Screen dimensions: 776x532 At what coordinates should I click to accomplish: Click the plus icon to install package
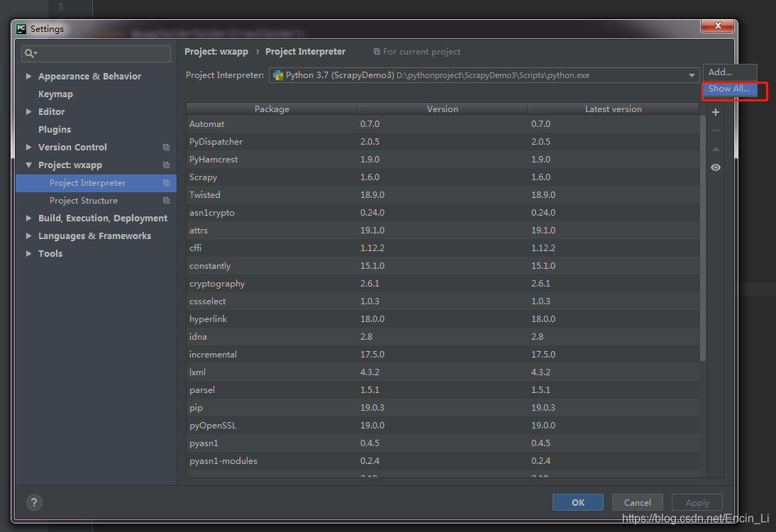click(x=716, y=113)
